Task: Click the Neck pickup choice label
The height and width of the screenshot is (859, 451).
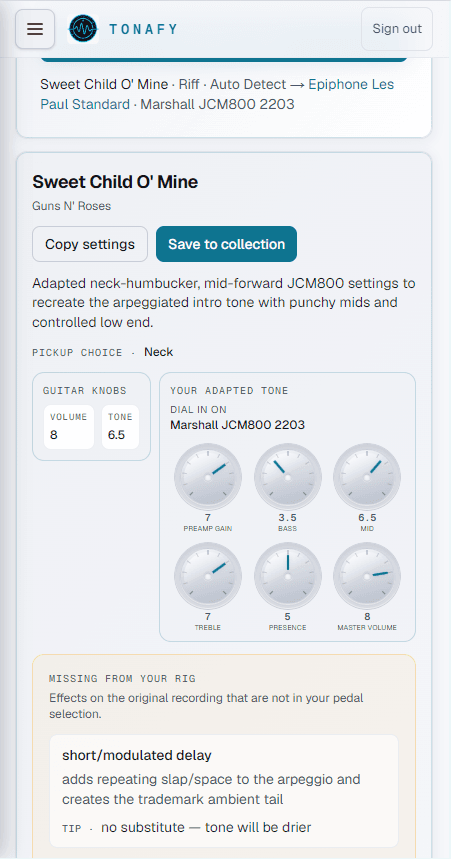Action: point(158,352)
